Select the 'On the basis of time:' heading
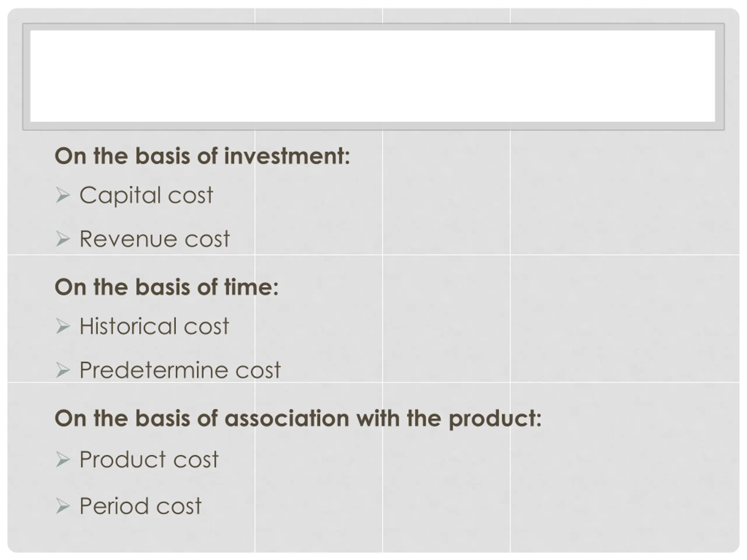 167,287
